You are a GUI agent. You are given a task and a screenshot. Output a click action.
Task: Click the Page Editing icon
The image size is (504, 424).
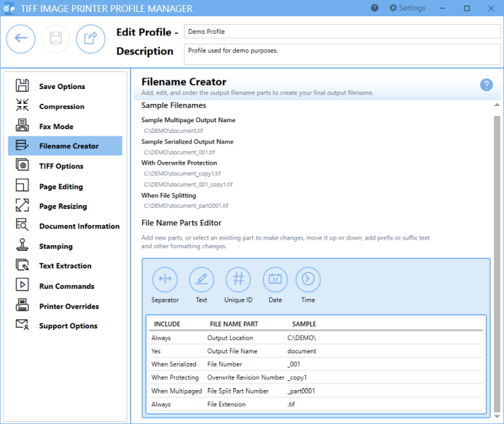pos(22,185)
